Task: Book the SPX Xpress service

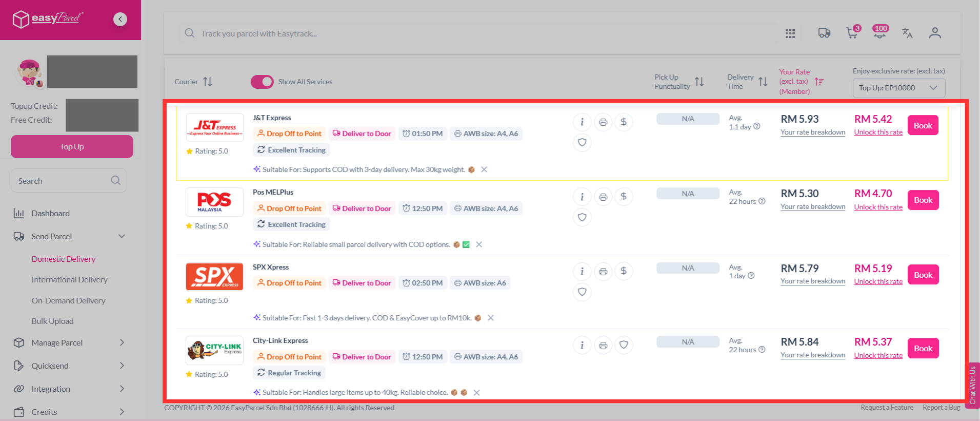Action: click(923, 275)
